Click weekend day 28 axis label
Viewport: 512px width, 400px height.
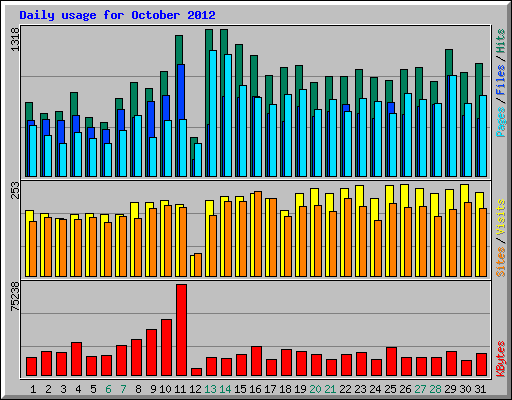pyautogui.click(x=435, y=389)
